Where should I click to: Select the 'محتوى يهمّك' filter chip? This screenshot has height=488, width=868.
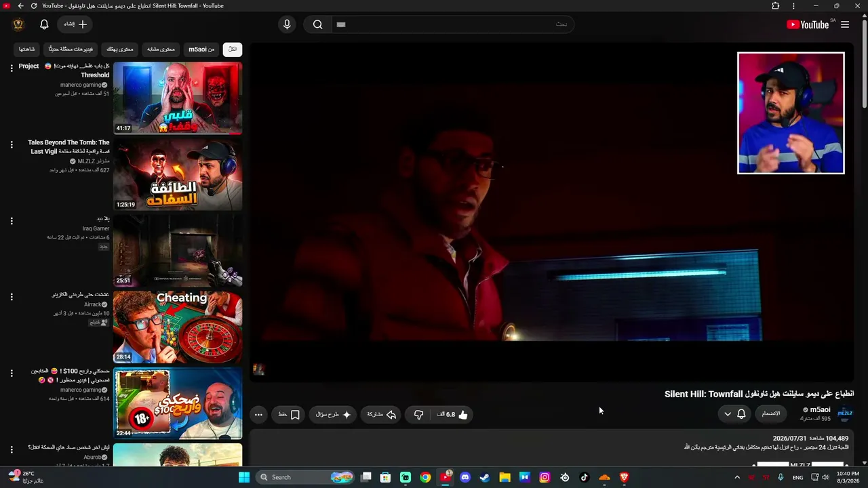[121, 49]
